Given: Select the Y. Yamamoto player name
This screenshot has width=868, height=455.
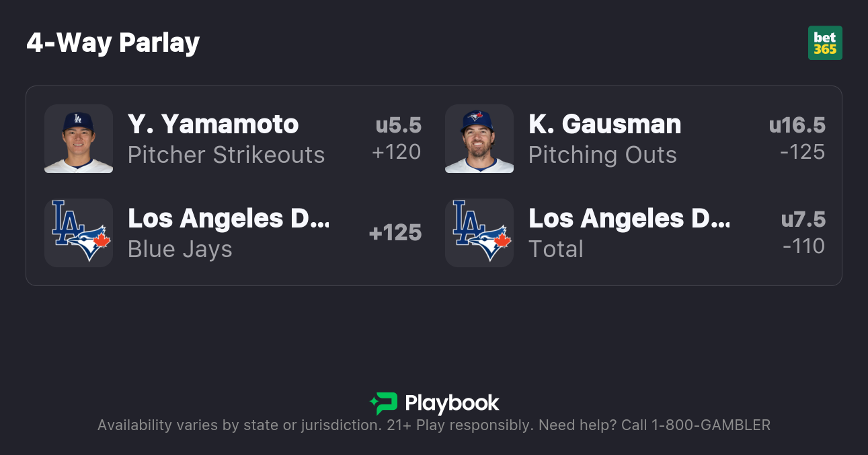Looking at the screenshot, I should pos(213,125).
